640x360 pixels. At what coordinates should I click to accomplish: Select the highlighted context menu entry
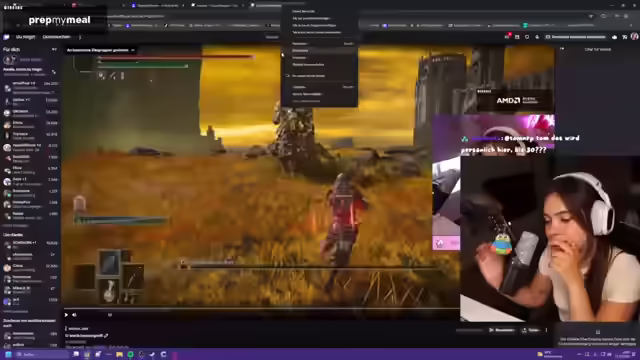pos(319,51)
